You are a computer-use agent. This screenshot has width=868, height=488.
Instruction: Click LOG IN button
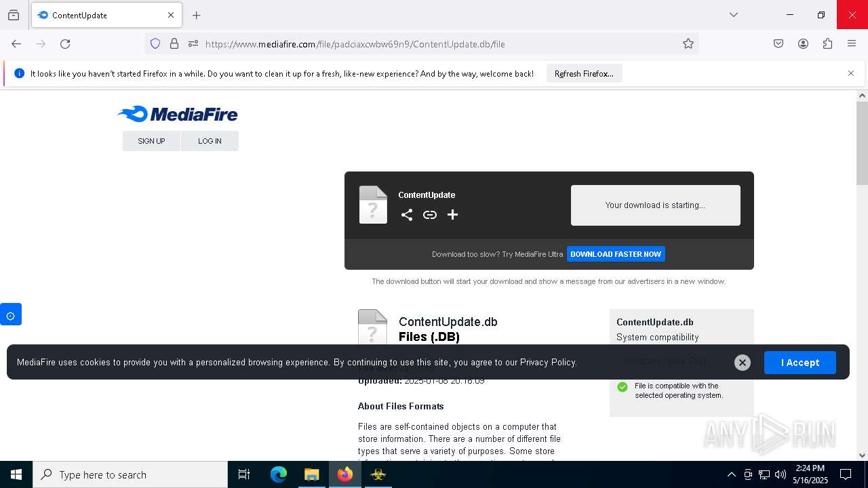(x=210, y=141)
